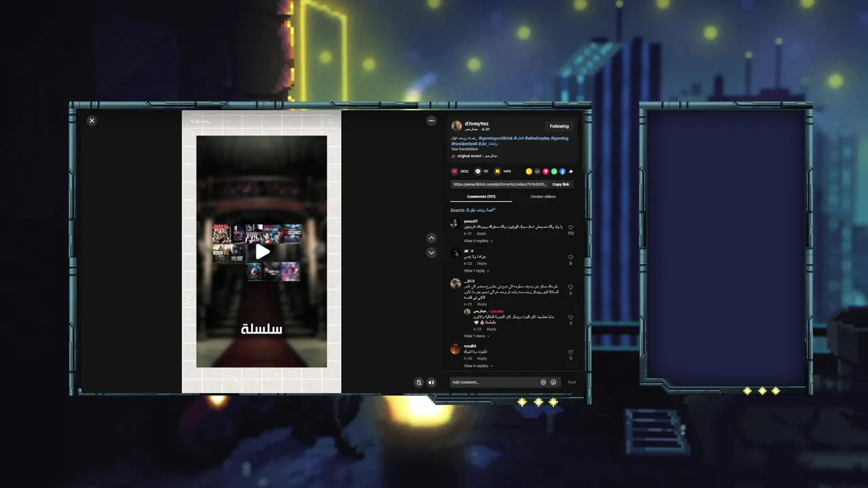Open the #gamingontiktok hashtag

pyautogui.click(x=496, y=138)
